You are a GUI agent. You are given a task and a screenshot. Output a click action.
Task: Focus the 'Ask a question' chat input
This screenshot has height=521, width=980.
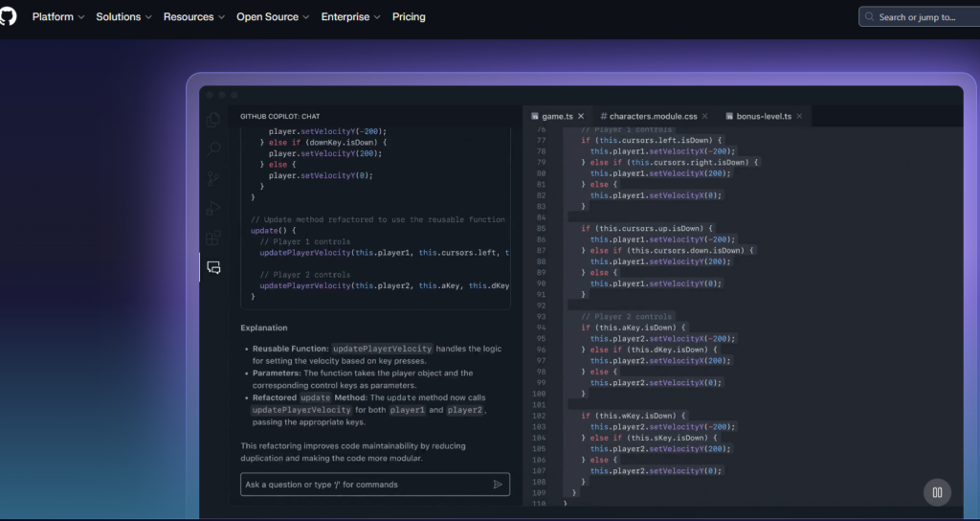(375, 484)
